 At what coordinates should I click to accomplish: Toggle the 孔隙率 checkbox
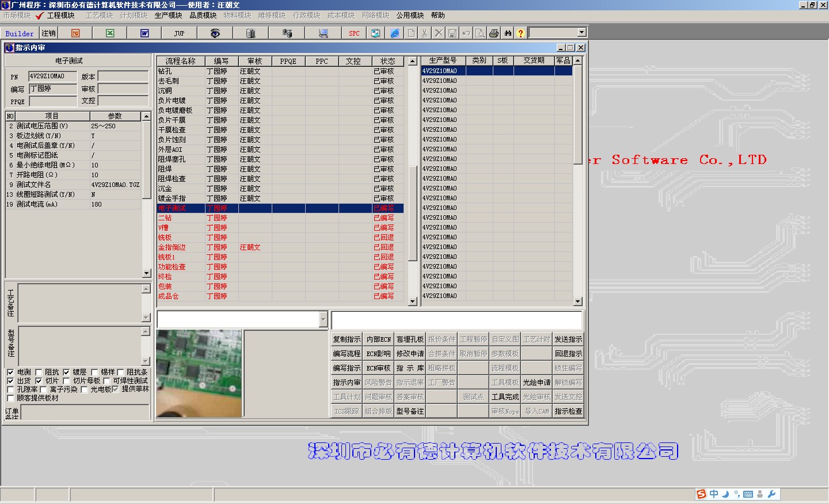coord(10,390)
